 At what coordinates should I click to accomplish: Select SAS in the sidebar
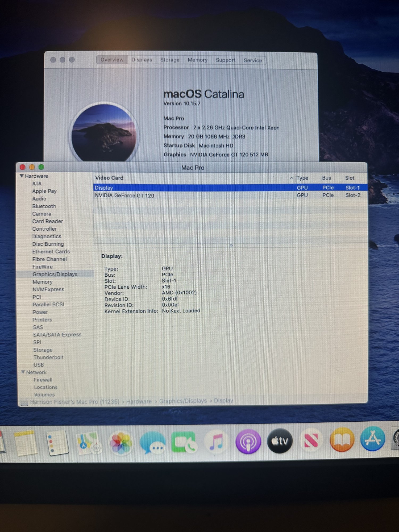(38, 327)
